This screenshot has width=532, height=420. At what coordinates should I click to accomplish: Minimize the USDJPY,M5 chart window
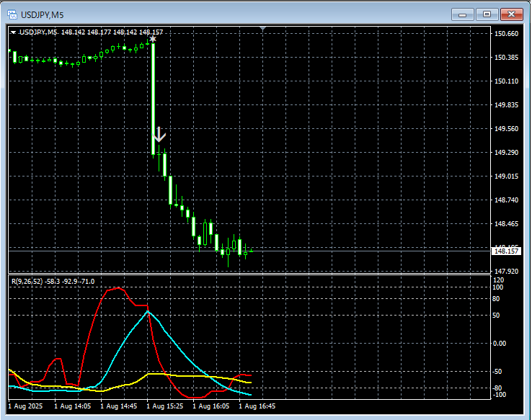point(463,14)
